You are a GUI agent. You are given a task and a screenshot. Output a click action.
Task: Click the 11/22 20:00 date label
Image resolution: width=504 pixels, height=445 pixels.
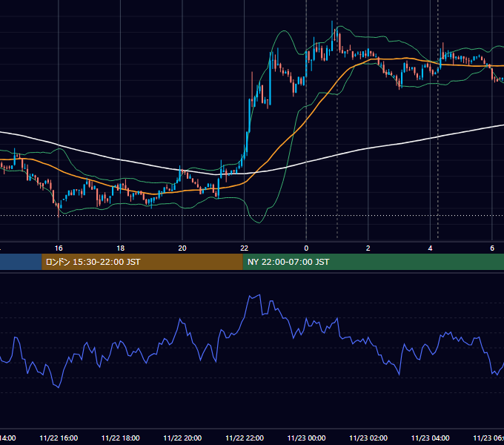point(182,438)
